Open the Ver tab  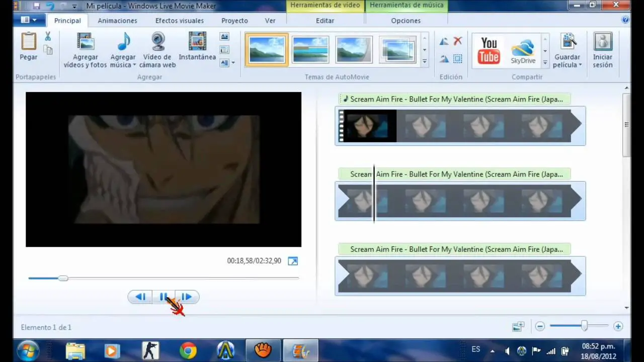(x=270, y=21)
